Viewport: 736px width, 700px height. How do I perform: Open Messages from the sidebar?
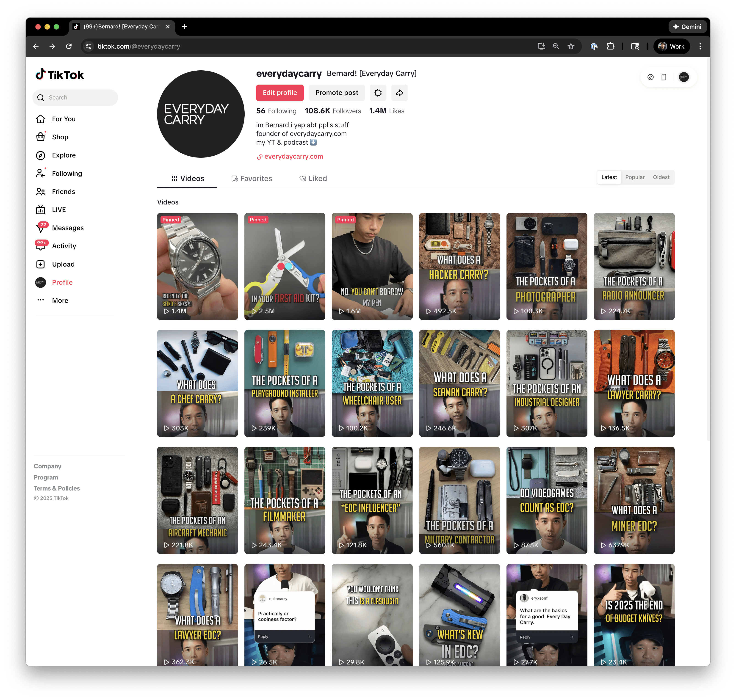click(68, 228)
